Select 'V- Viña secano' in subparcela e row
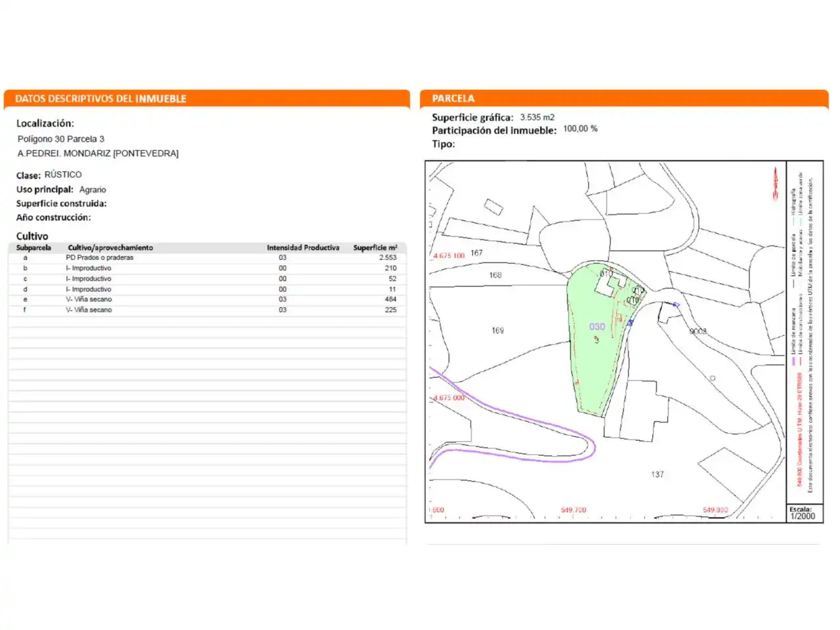This screenshot has width=840, height=630. click(x=89, y=299)
